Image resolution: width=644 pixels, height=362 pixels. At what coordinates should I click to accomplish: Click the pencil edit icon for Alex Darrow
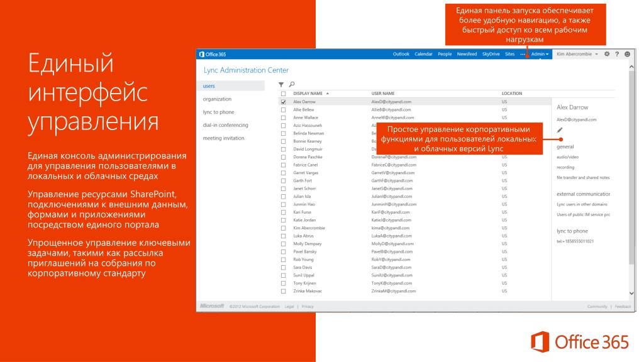[559, 130]
